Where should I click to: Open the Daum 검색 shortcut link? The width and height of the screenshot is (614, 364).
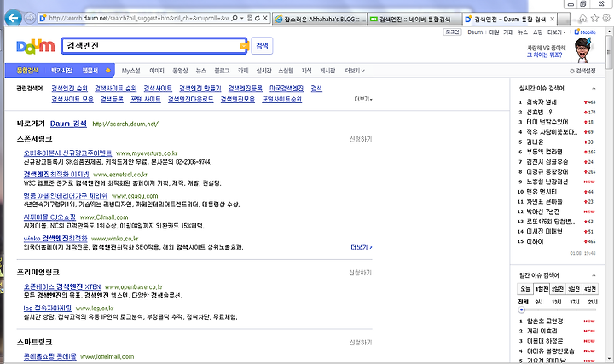(68, 124)
